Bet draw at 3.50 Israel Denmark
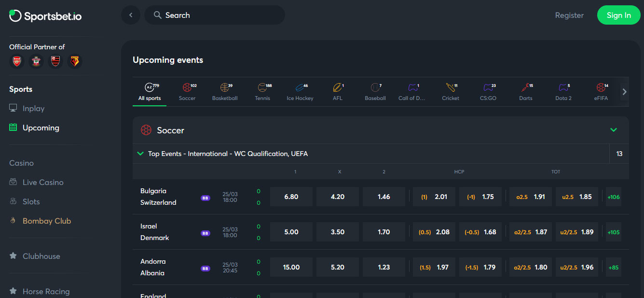This screenshot has width=644, height=298. click(x=338, y=232)
